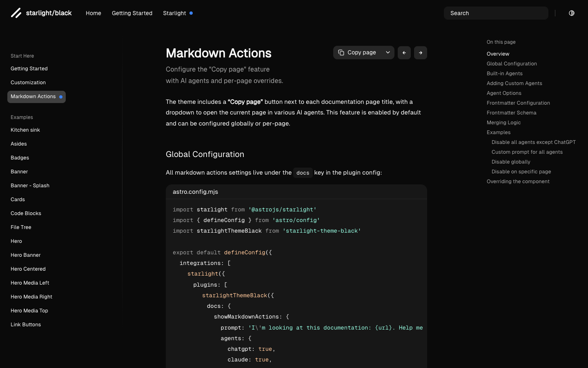Click the copy icon in Copy page
The width and height of the screenshot is (588, 368).
[x=341, y=53]
